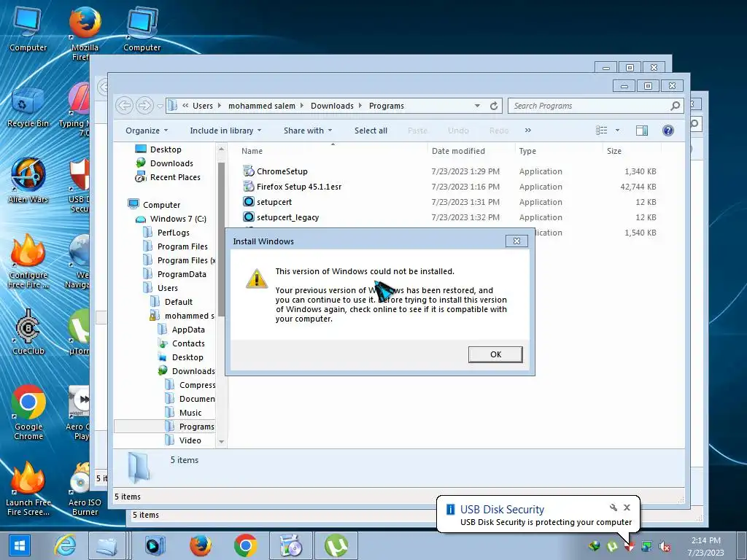
Task: Open the address bar history dropdown
Action: [477, 106]
